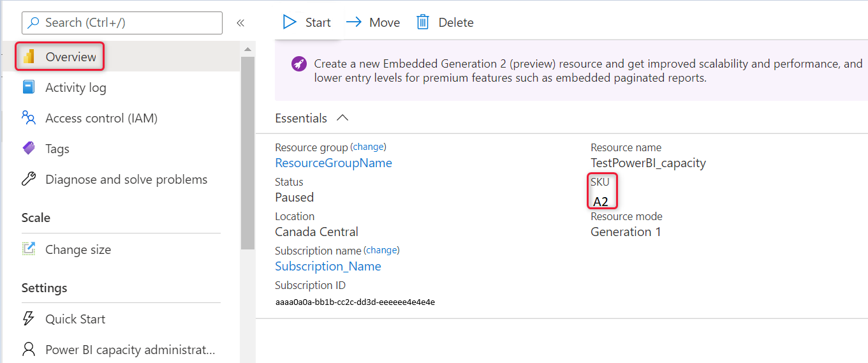Click the Activity log icon
The image size is (868, 363).
click(x=29, y=87)
